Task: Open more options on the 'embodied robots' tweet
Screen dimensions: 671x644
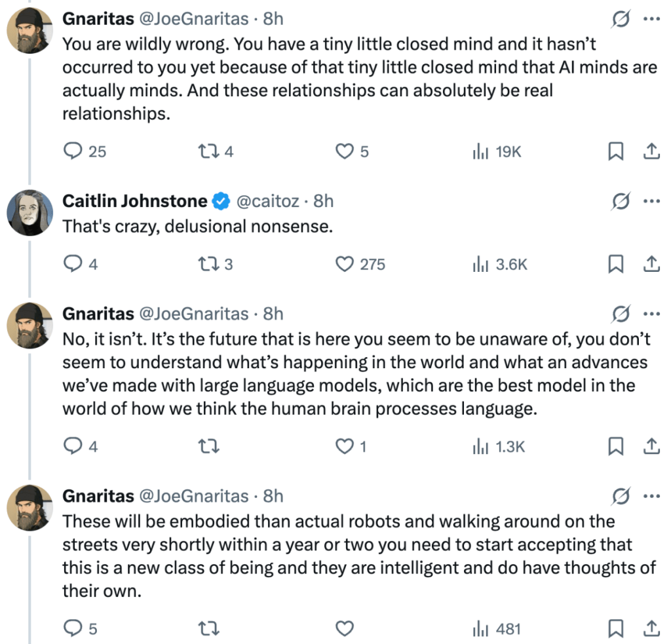Action: point(651,496)
